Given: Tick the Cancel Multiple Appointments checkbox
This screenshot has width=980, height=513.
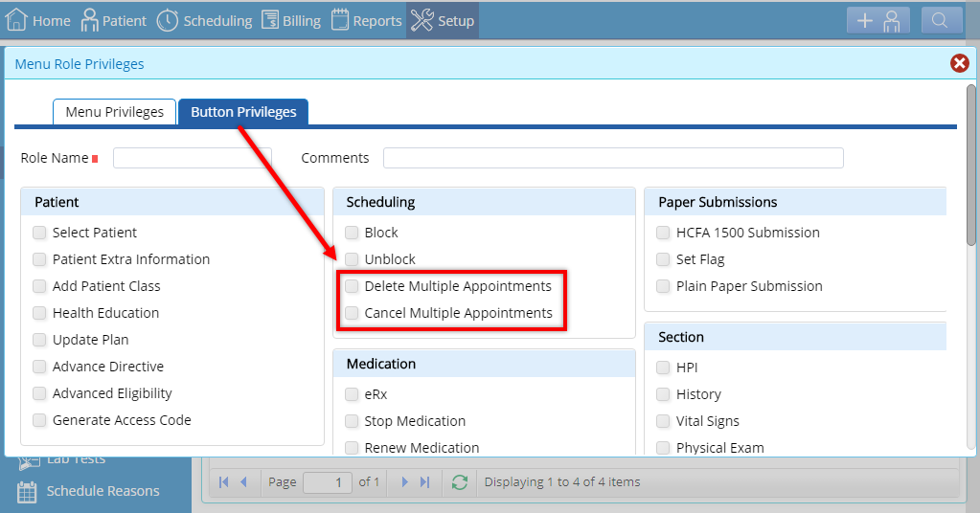Looking at the screenshot, I should 352,313.
